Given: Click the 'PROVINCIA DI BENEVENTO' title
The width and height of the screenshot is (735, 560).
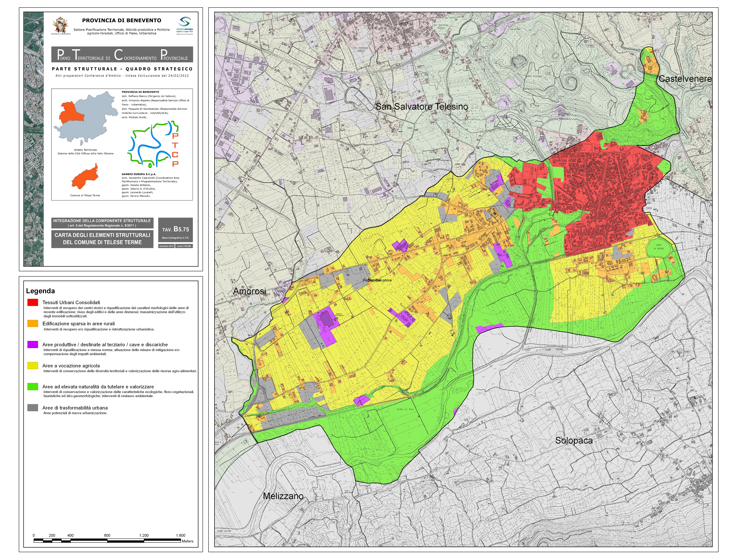Looking at the screenshot, I should point(121,20).
